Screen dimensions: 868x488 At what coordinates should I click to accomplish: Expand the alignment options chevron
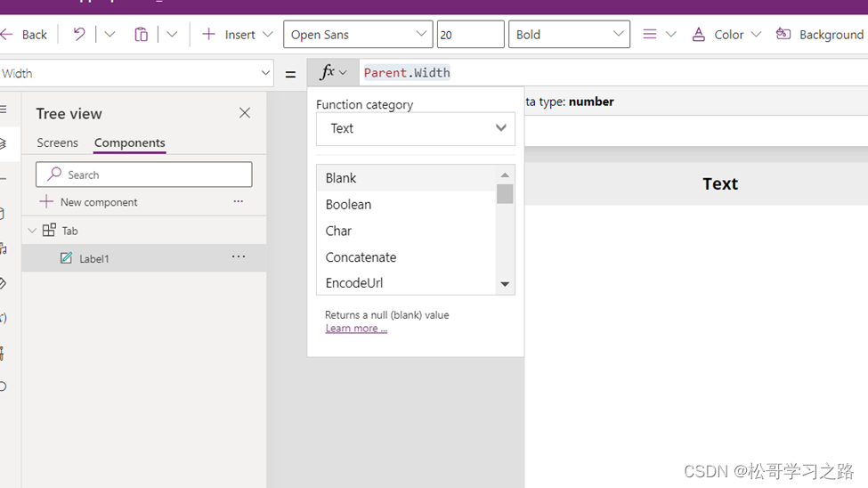coord(671,35)
